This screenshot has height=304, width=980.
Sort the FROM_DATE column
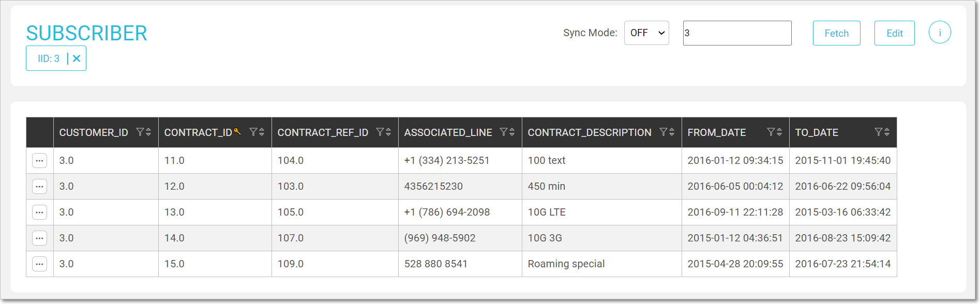pos(779,132)
